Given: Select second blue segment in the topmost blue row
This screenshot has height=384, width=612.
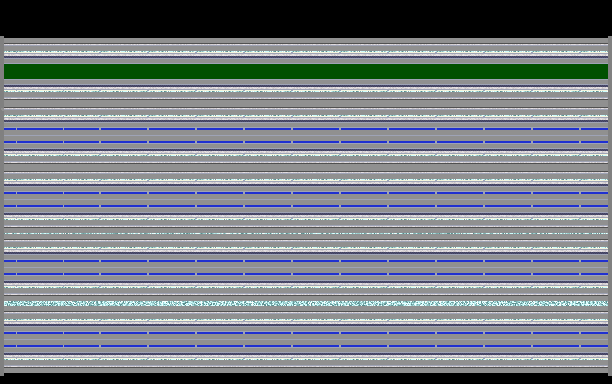Looking at the screenshot, I should coord(40,129).
